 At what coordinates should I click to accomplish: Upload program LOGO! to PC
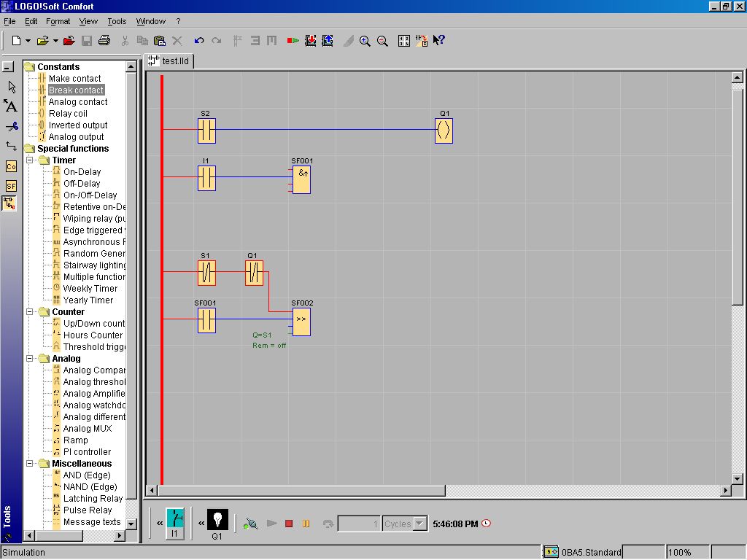(x=328, y=41)
